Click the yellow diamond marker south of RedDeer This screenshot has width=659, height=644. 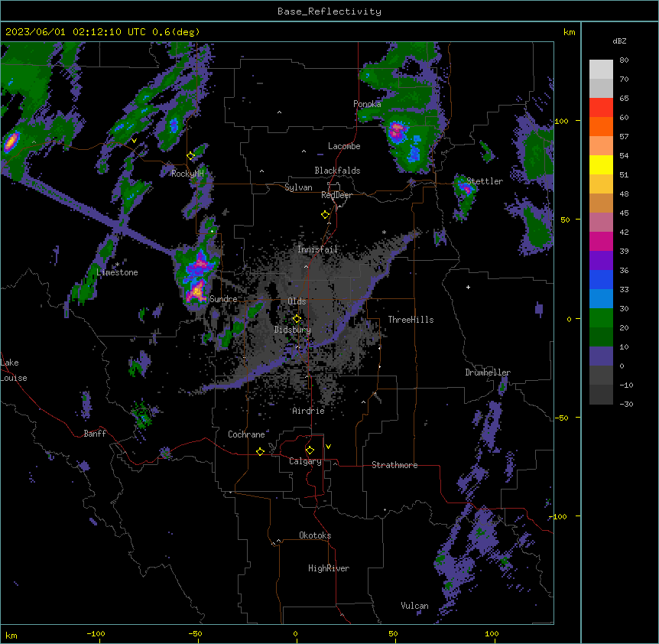(325, 215)
